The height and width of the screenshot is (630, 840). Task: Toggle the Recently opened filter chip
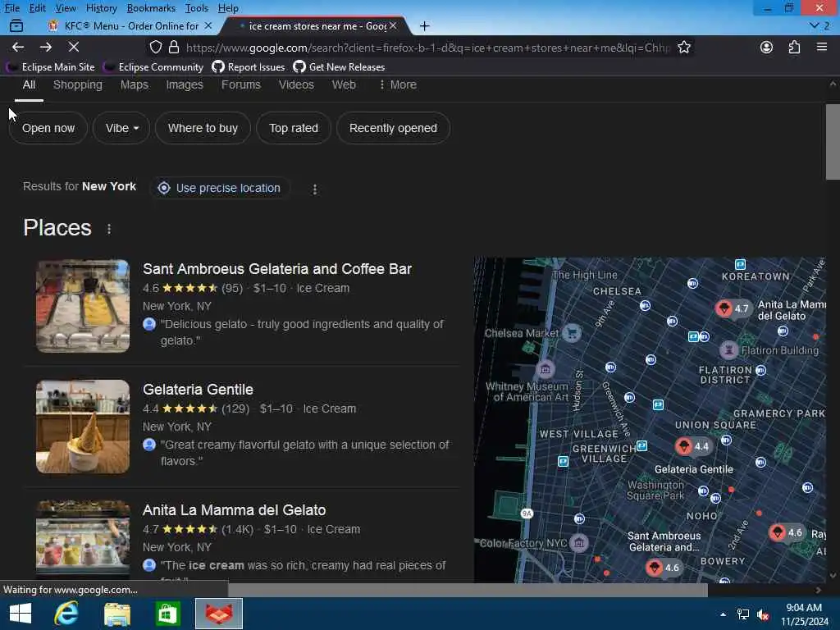pyautogui.click(x=393, y=128)
